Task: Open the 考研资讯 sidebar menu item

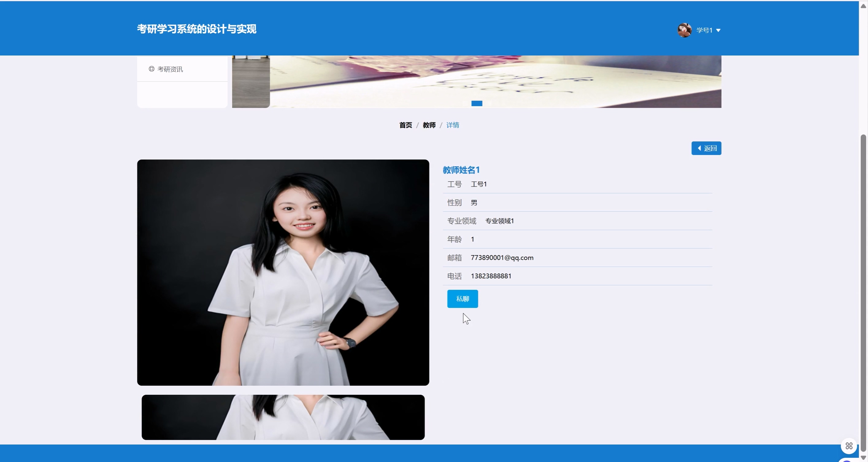Action: (170, 69)
